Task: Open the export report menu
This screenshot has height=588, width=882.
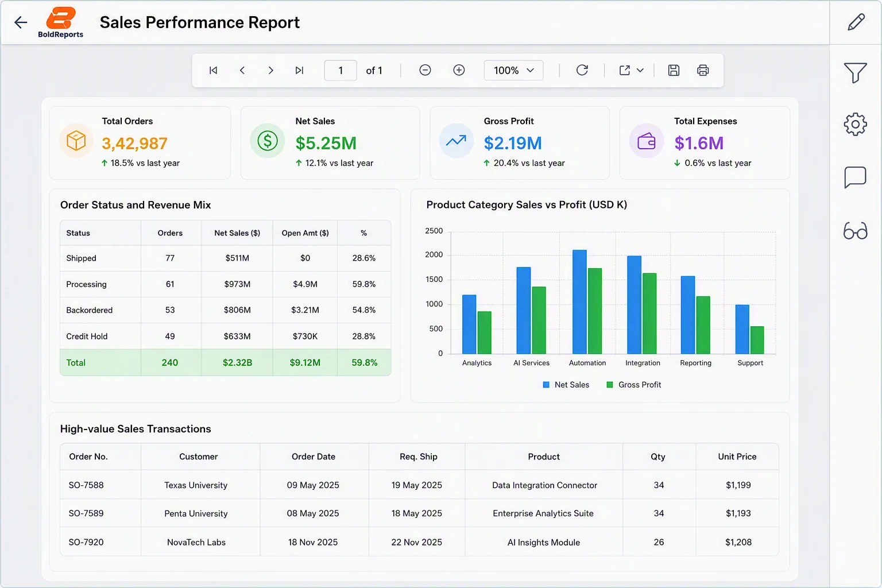Action: (x=631, y=70)
